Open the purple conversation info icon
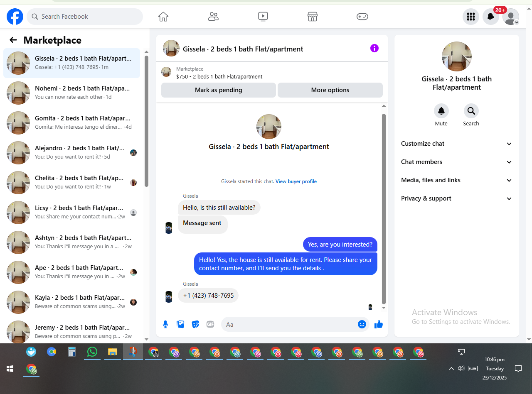The height and width of the screenshot is (394, 532). tap(374, 48)
